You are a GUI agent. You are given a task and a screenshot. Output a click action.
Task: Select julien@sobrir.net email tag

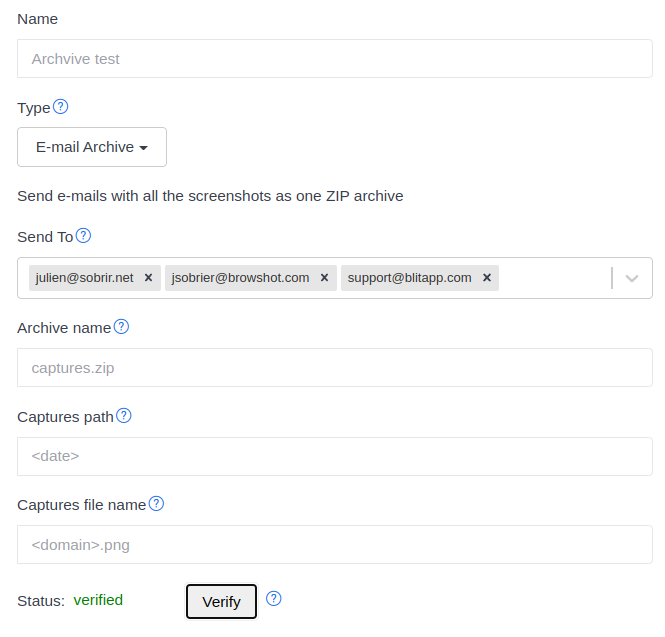tap(84, 278)
